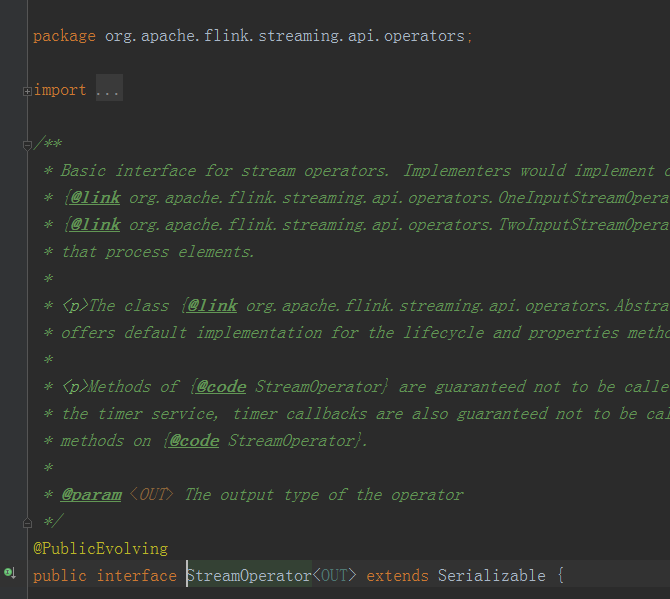Viewport: 670px width, 599px height.
Task: Click the Serializable type name
Action: 491,575
